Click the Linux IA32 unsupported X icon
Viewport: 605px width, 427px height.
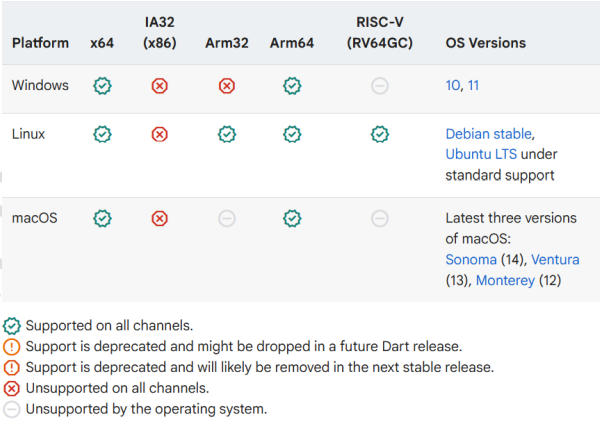coord(159,134)
